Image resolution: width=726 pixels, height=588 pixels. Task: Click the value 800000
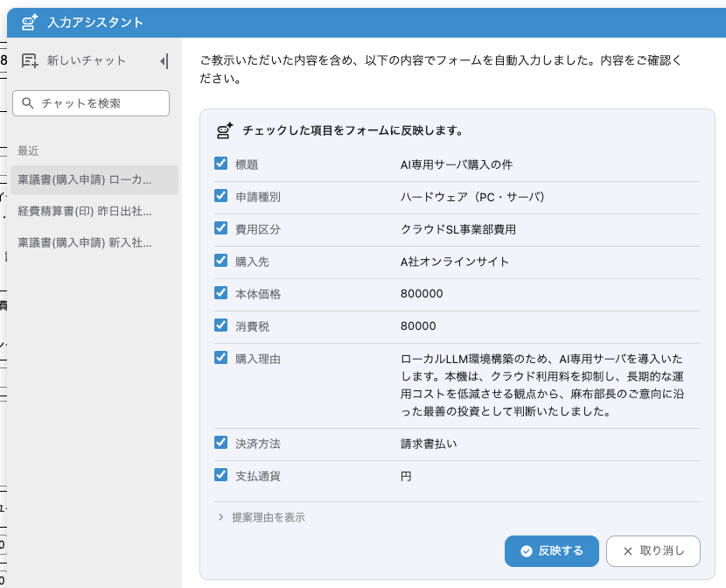point(422,294)
